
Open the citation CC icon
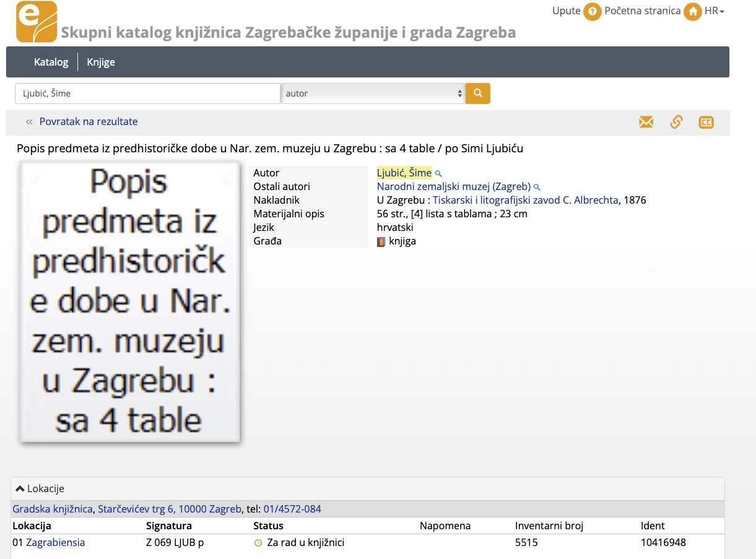pyautogui.click(x=706, y=123)
